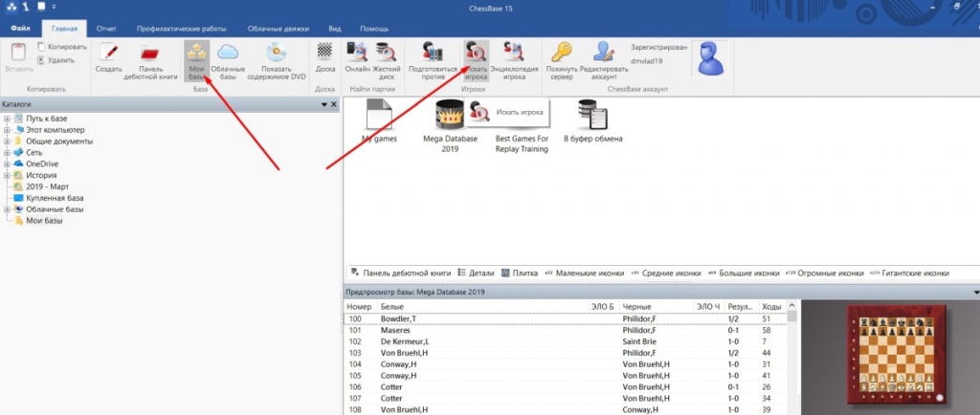
Task: Open the Профилактические работы tab
Action: pyautogui.click(x=181, y=29)
